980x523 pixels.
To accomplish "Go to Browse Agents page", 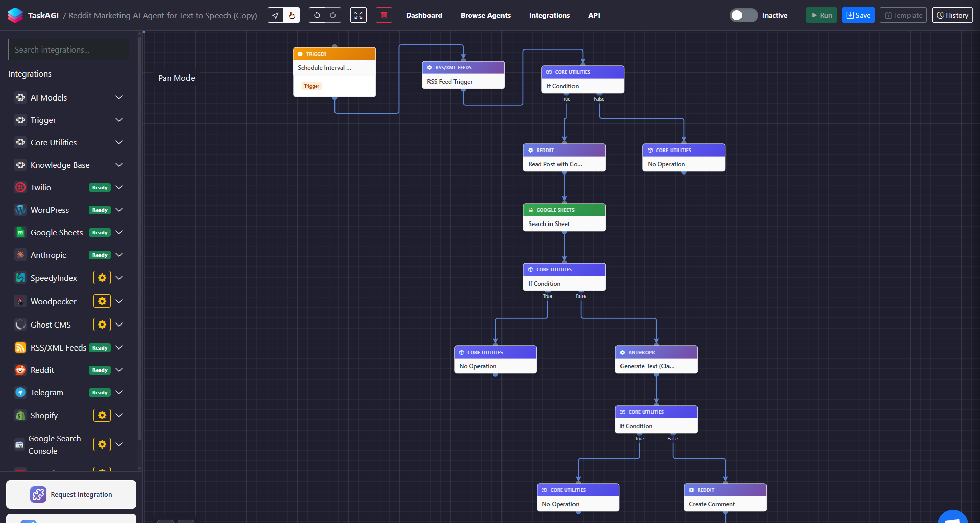I will coord(485,15).
